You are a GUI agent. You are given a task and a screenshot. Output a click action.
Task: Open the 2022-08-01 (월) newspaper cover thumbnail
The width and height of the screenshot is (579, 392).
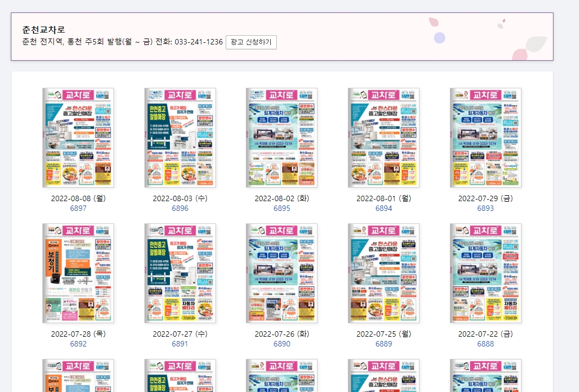click(384, 138)
